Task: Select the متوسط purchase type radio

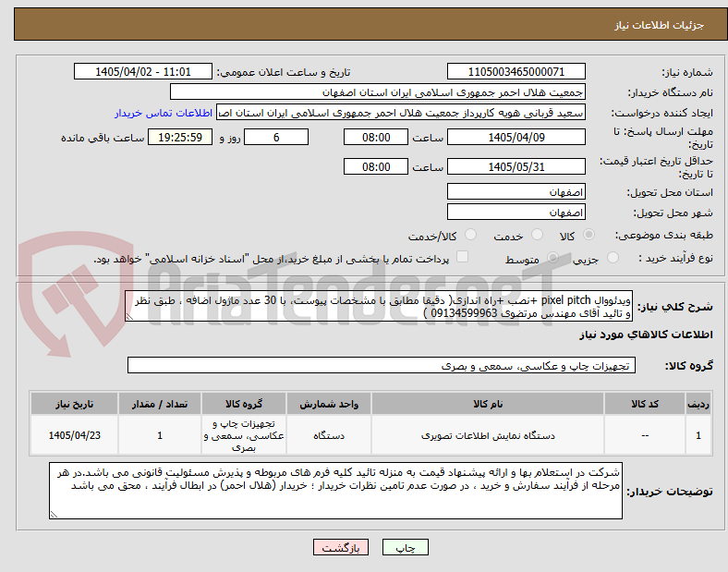Action: coord(552,257)
